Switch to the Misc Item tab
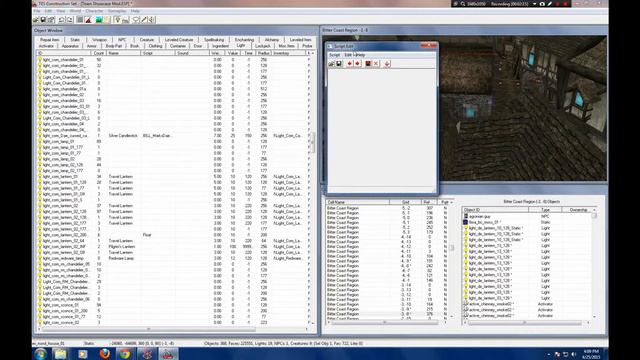Viewport: 640px width, 360px height. click(x=286, y=46)
